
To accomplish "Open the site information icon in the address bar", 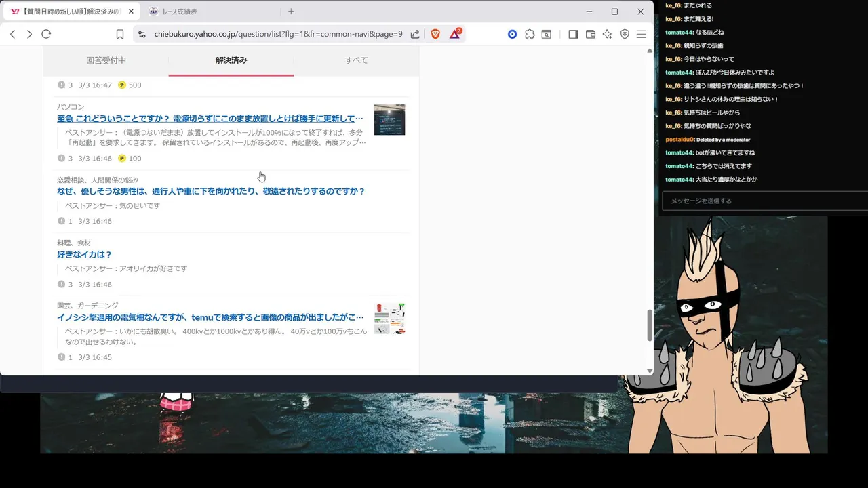I will [141, 34].
